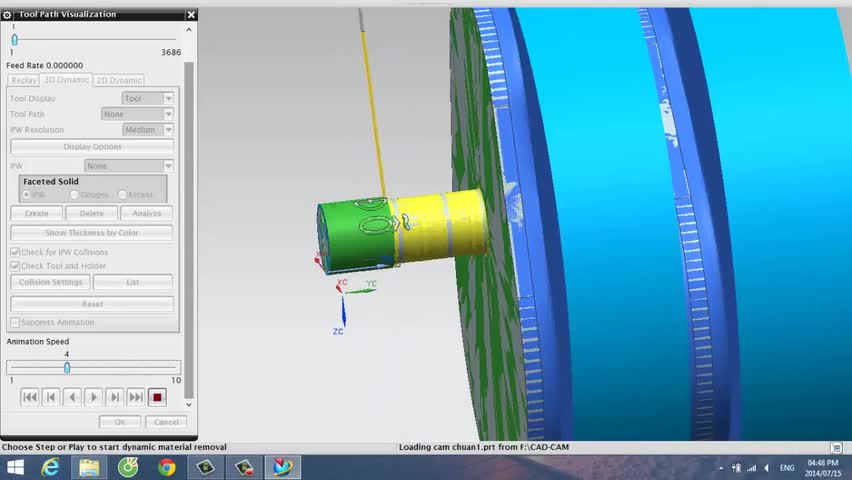Click the Delete faceted solid button
This screenshot has height=480, width=852.
pos(91,214)
